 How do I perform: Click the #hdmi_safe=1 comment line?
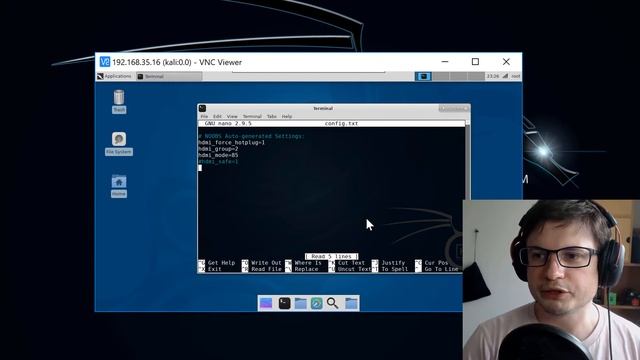(x=218, y=162)
